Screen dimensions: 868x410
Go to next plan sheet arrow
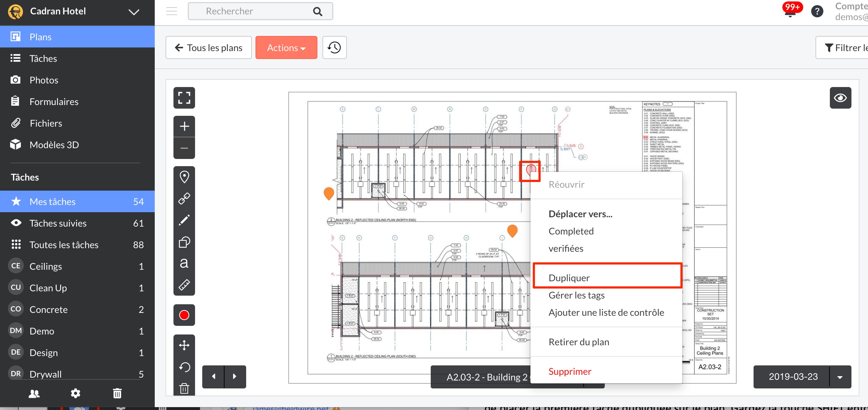[x=235, y=377]
